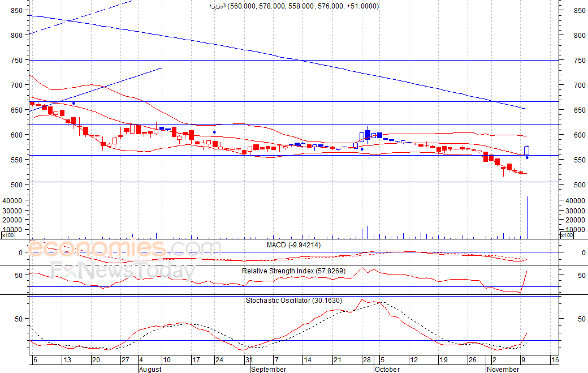Screen dimensions: 588x373
Task: Click the MACD zero label on left axis
Action: point(20,252)
